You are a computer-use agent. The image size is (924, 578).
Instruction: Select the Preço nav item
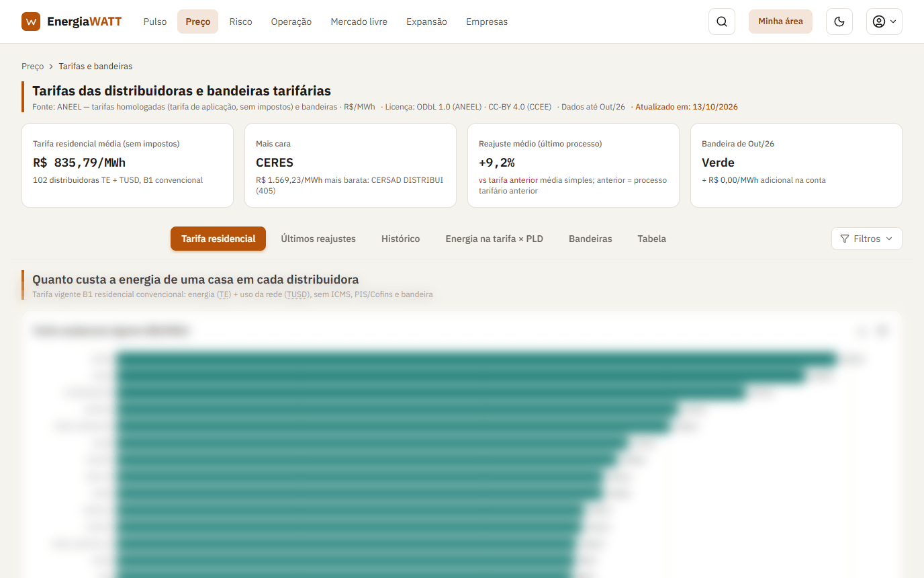pos(198,22)
